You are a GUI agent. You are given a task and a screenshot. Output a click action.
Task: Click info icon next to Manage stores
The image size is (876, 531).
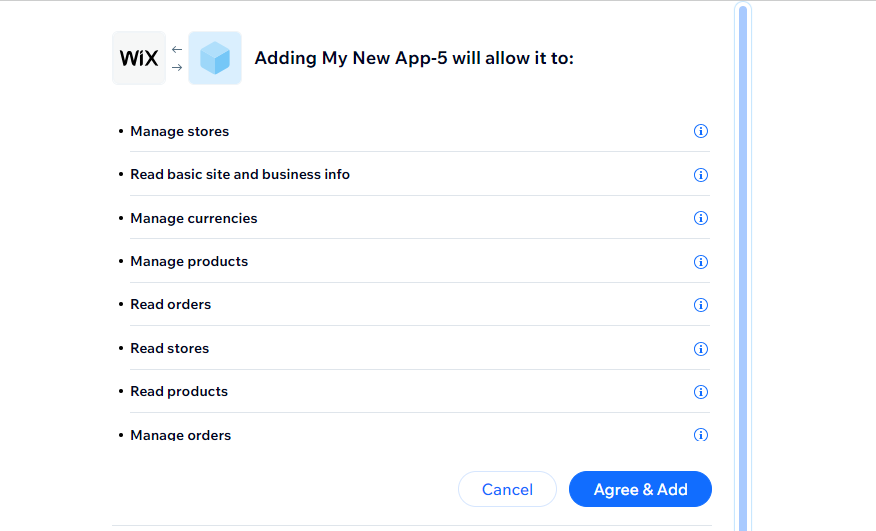click(x=701, y=131)
